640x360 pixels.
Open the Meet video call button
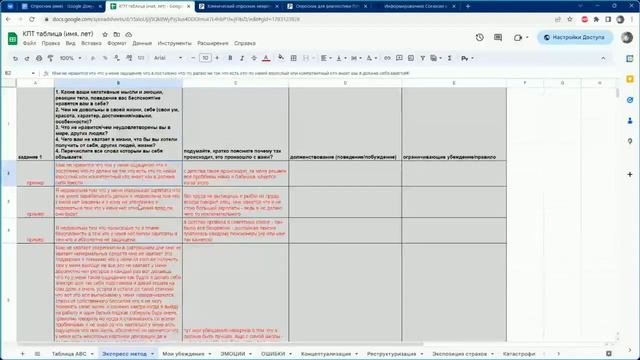(x=520, y=38)
